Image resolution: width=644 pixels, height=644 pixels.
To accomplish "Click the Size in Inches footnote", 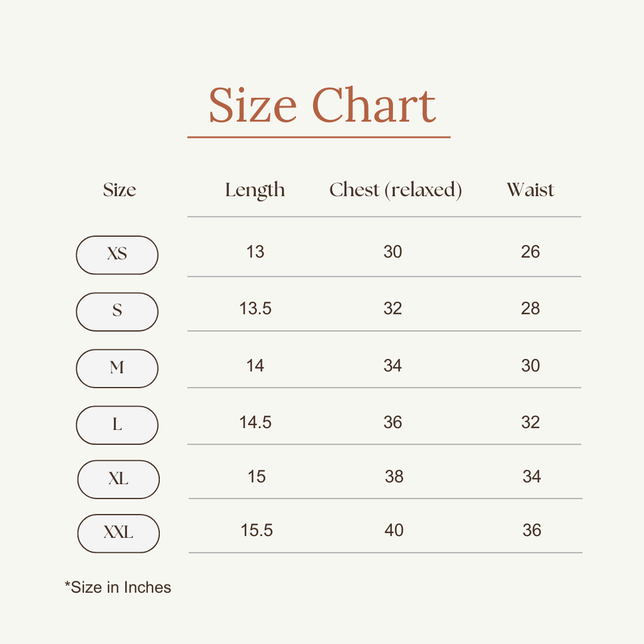I will click(118, 587).
